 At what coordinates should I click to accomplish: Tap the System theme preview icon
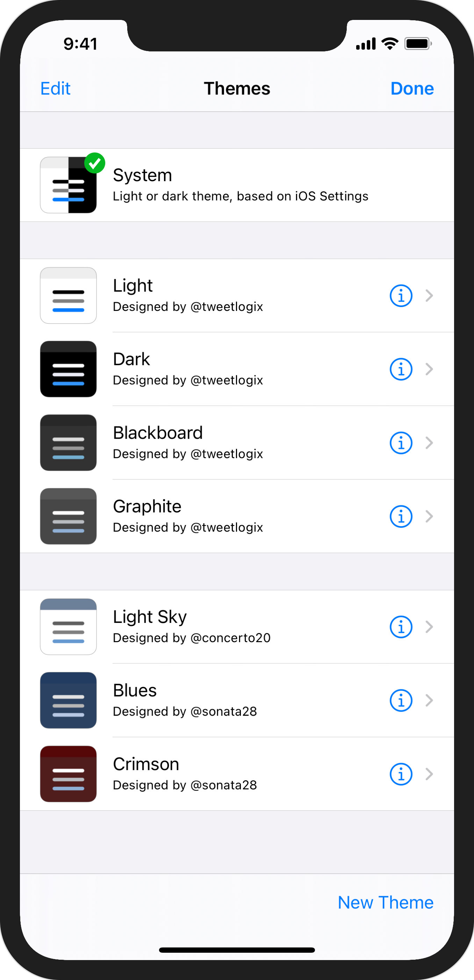[69, 185]
